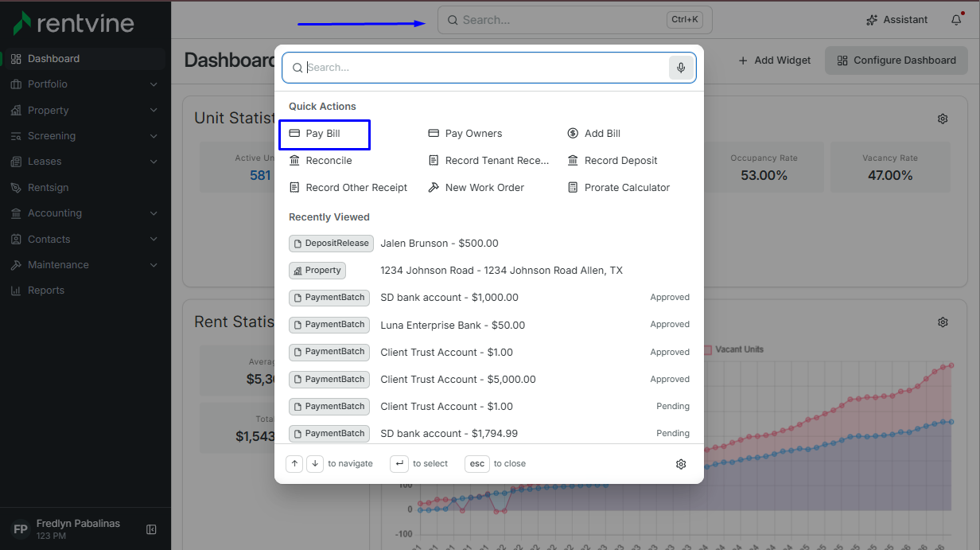Open the Assistant sparkle button
Image resolution: width=980 pixels, height=550 pixels.
coord(896,20)
